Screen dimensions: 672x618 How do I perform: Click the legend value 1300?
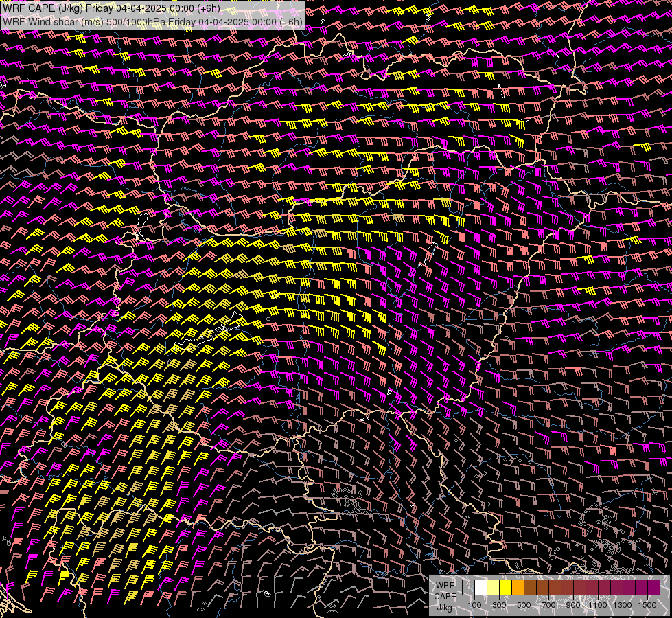[x=623, y=605]
